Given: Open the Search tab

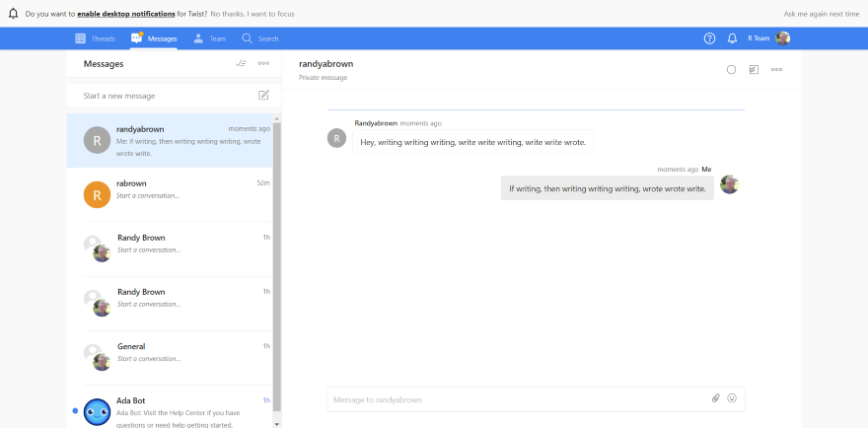Looking at the screenshot, I should coord(260,38).
